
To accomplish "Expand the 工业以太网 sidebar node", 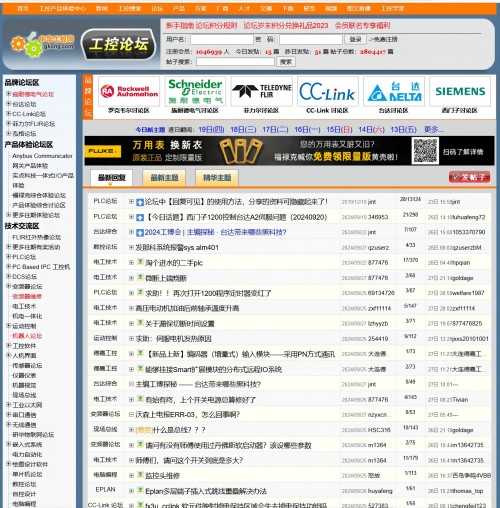I will pyautogui.click(x=8, y=405).
